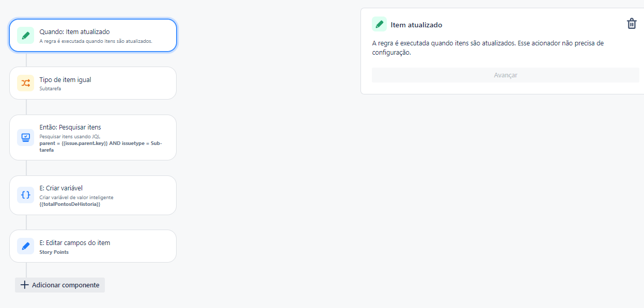Click the curly braces variable icon
644x308 pixels.
pyautogui.click(x=25, y=195)
